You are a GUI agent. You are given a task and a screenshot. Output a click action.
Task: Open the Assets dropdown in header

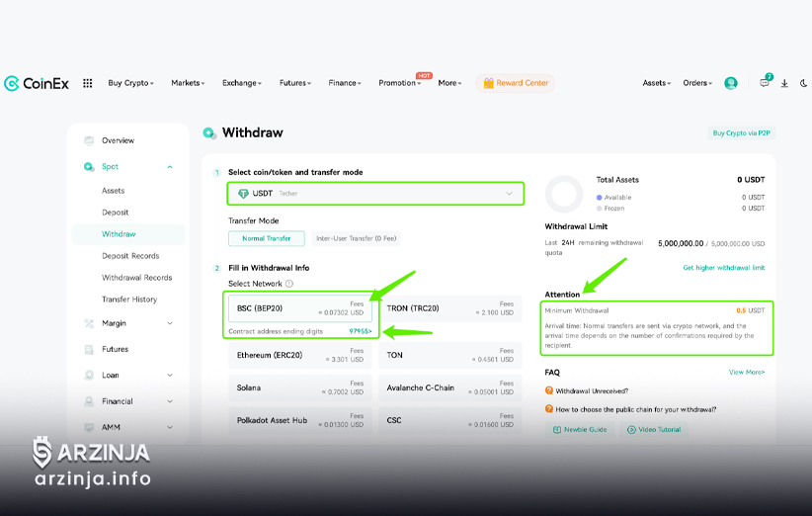657,83
